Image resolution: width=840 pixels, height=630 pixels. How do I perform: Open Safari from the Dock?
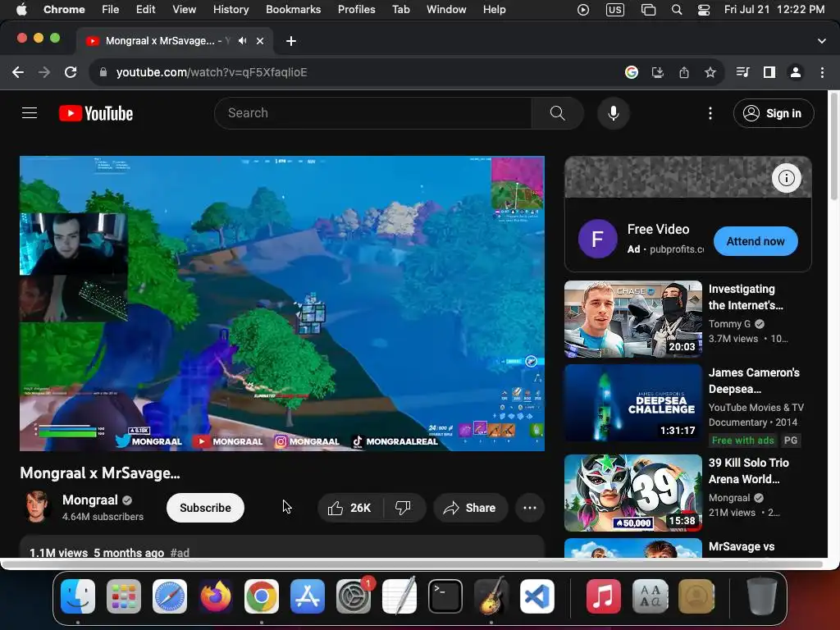click(x=170, y=596)
